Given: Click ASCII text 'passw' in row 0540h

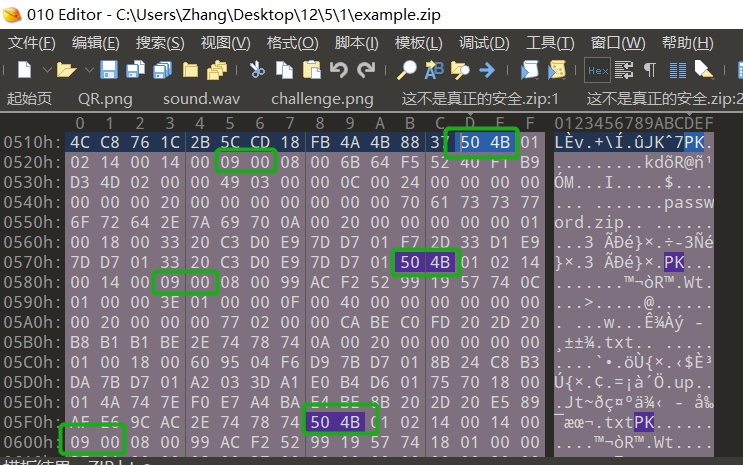Looking at the screenshot, I should pos(689,202).
